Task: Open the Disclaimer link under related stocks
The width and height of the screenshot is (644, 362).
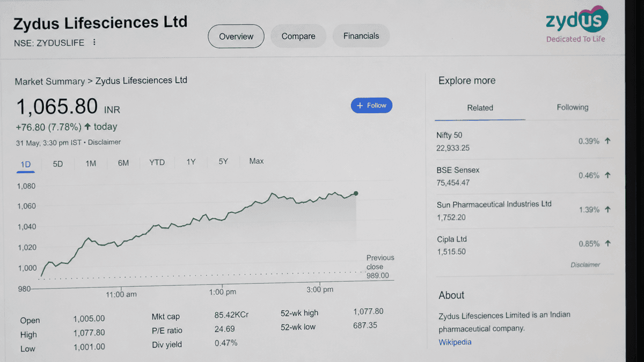Action: pyautogui.click(x=585, y=265)
